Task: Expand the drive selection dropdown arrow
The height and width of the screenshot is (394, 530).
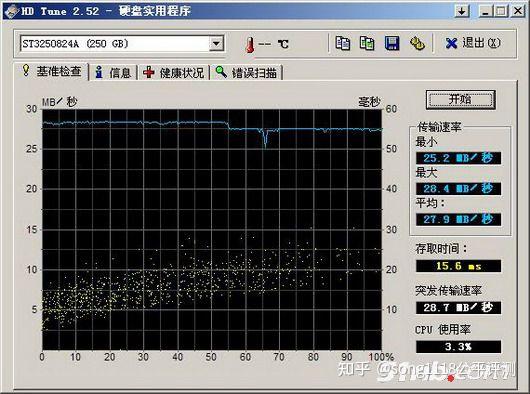Action: pos(216,44)
